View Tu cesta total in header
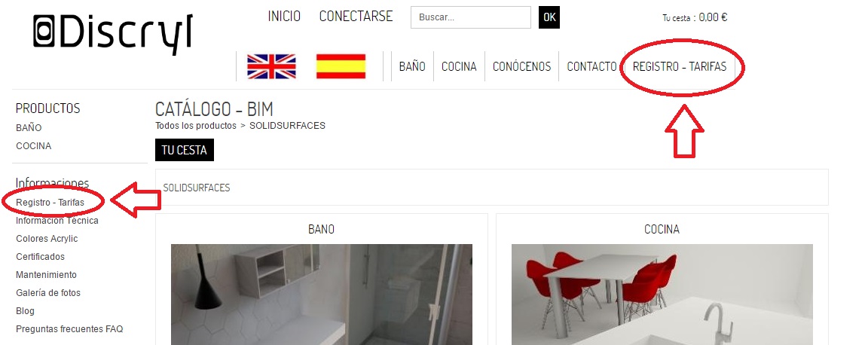The height and width of the screenshot is (345, 868). pos(695,17)
